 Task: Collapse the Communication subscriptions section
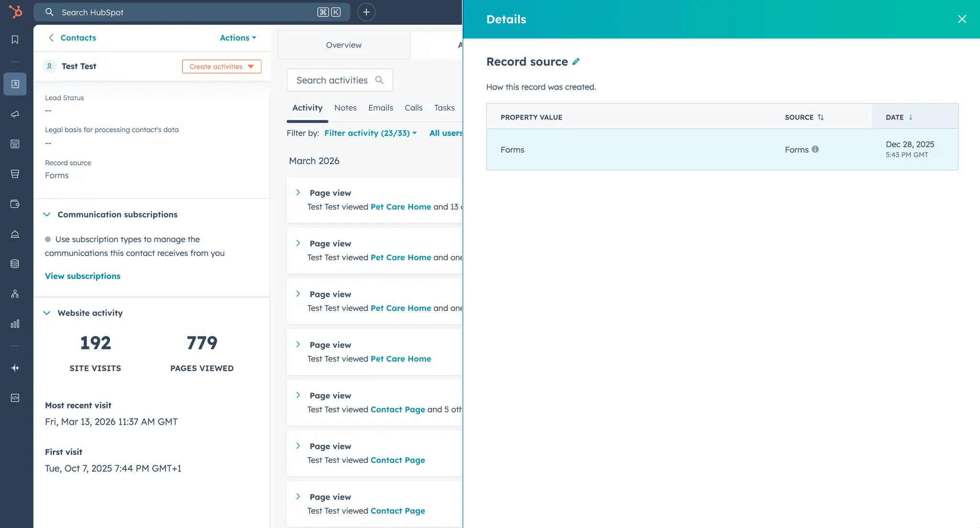46,215
